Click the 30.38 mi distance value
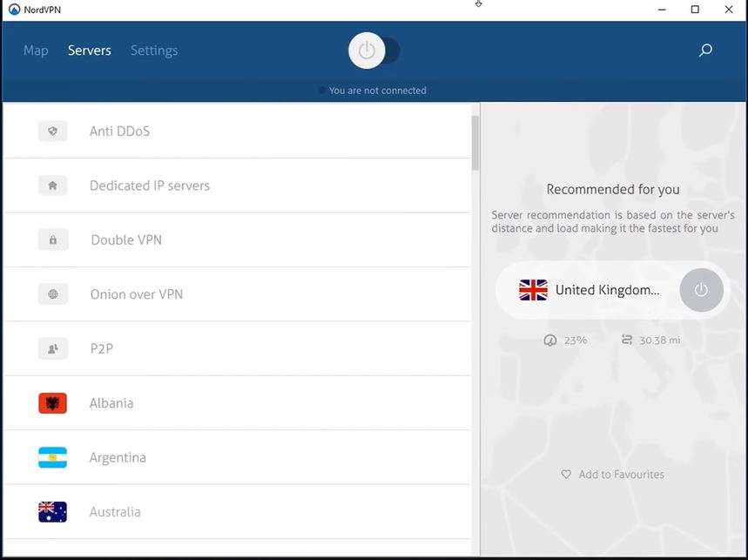This screenshot has height=560, width=748. (x=660, y=341)
